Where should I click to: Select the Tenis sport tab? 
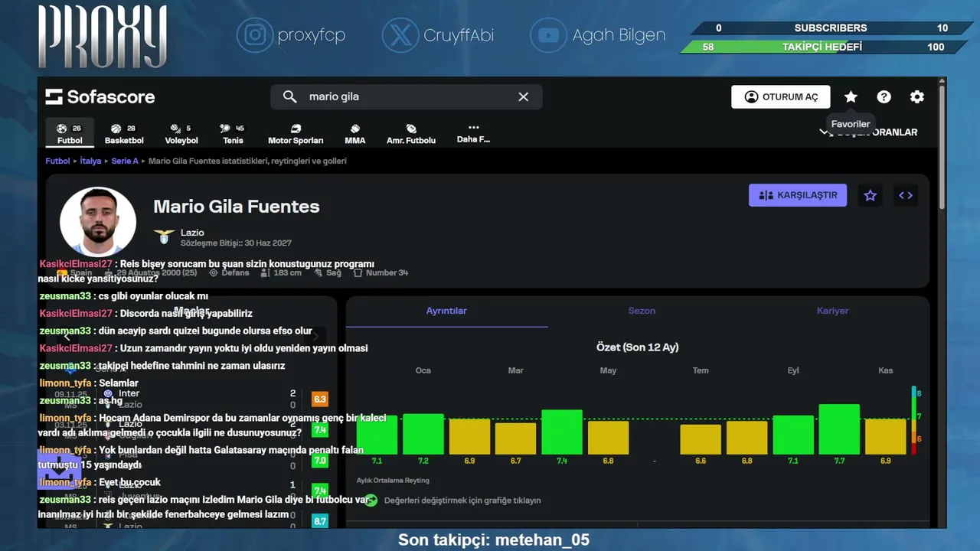[233, 133]
